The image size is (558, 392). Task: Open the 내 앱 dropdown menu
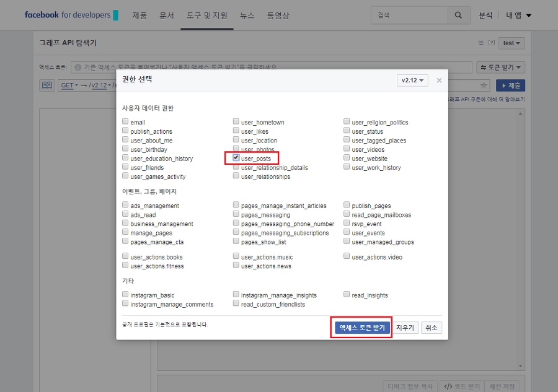tap(518, 15)
